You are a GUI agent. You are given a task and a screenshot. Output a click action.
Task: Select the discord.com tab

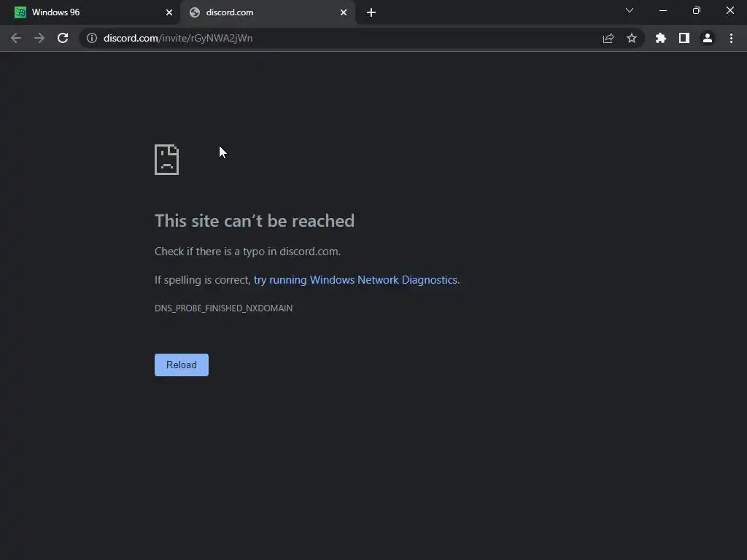coord(268,12)
